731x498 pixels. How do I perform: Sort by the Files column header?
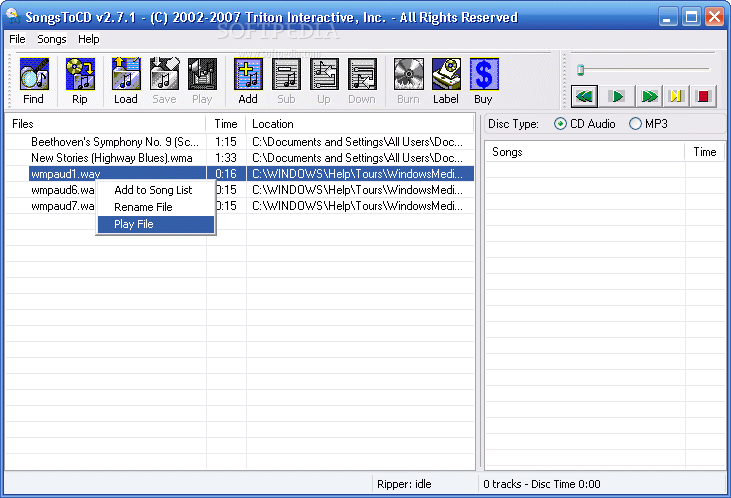click(x=106, y=124)
